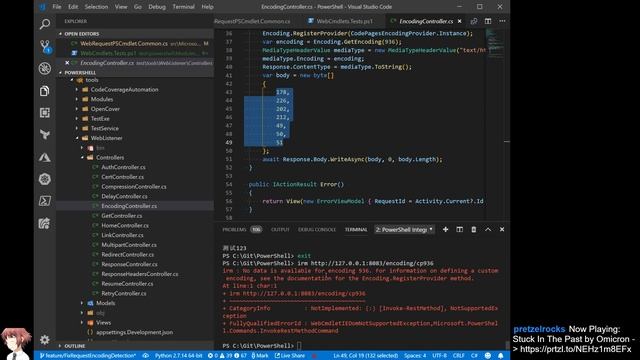The height and width of the screenshot is (360, 640).
Task: Expand the CodeCoverageAutomation folder
Action: (x=124, y=89)
